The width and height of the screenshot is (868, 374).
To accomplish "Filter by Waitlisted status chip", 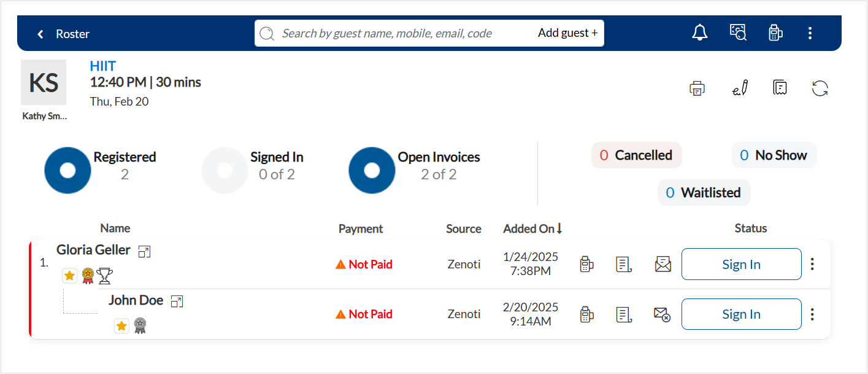I will pyautogui.click(x=704, y=193).
